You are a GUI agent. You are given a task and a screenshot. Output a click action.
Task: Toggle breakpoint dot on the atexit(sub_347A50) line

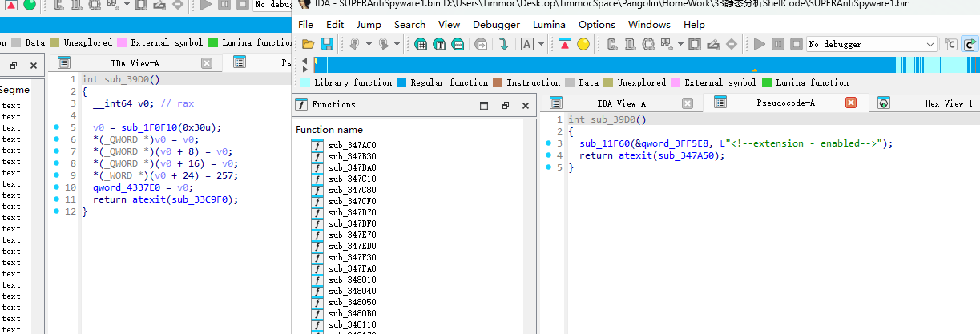coord(549,155)
